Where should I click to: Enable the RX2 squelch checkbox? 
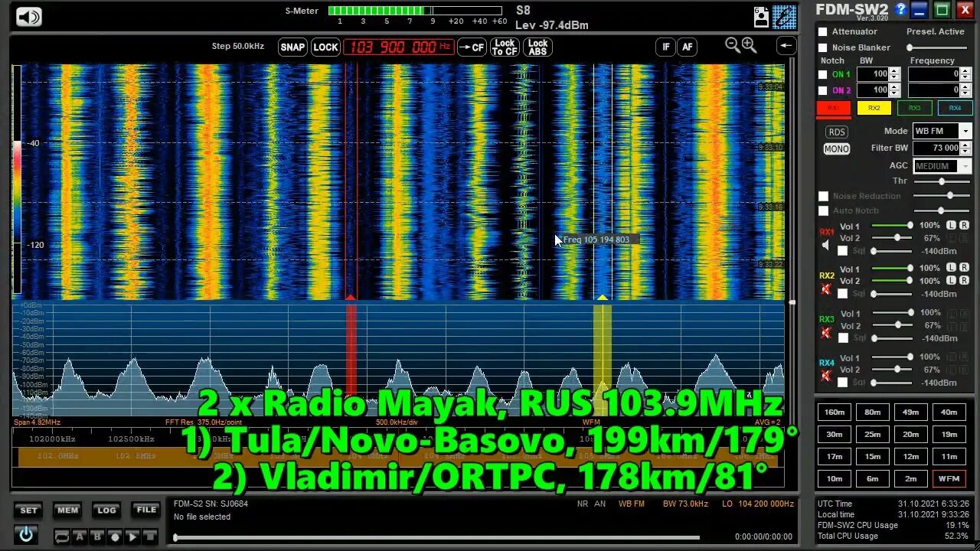[x=843, y=293]
